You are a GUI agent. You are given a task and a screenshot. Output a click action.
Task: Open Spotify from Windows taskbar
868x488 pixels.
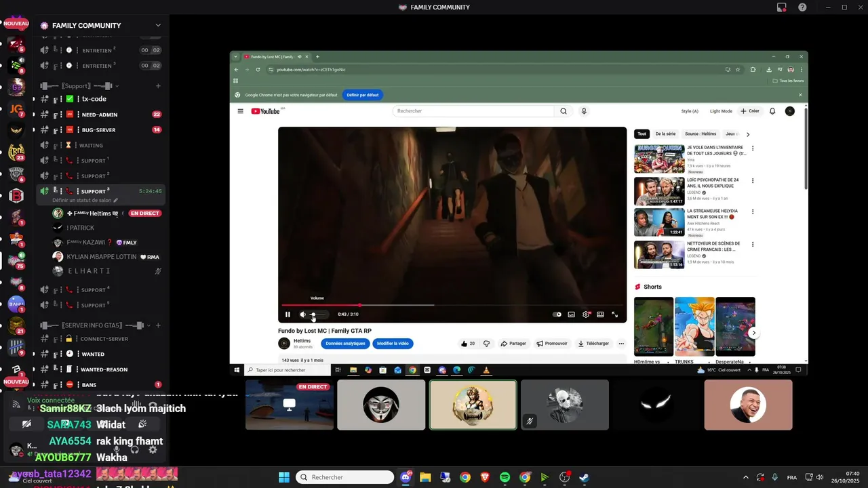[x=505, y=477]
